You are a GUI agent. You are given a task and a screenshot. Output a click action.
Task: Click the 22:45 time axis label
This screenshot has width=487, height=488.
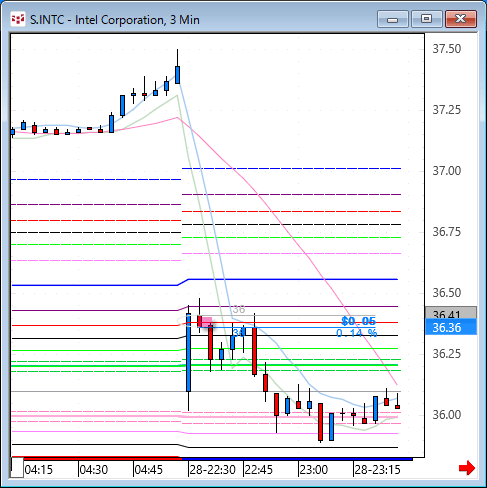pos(259,470)
